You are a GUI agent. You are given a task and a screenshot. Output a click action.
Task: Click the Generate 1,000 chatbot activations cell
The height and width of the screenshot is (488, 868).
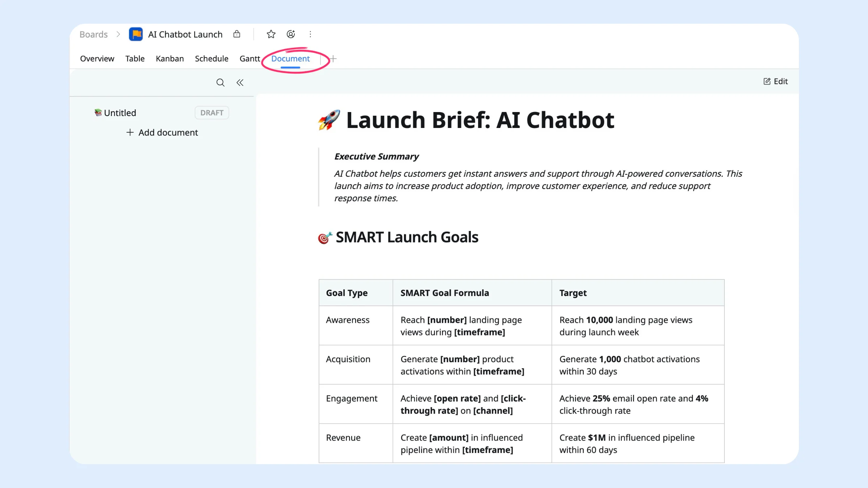[x=638, y=365]
